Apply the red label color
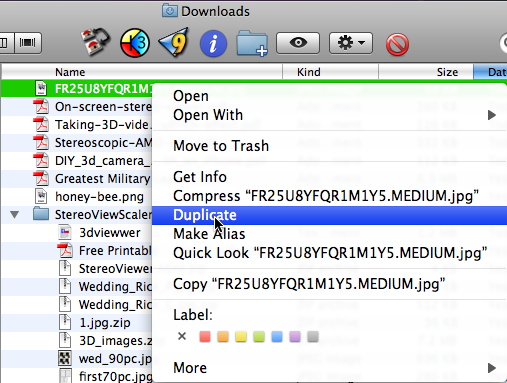 click(x=205, y=336)
